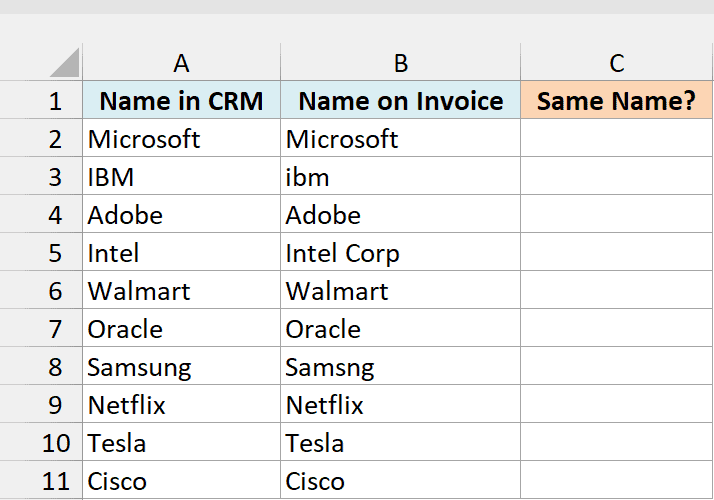Screen dimensions: 714x500
Task: Select cell B11 containing Cisco
Action: (401, 480)
